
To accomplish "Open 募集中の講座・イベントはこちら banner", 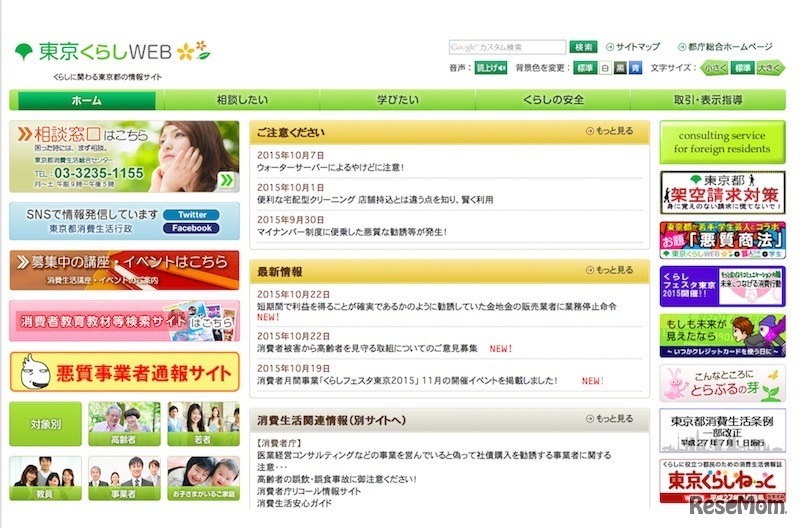I will 124,270.
